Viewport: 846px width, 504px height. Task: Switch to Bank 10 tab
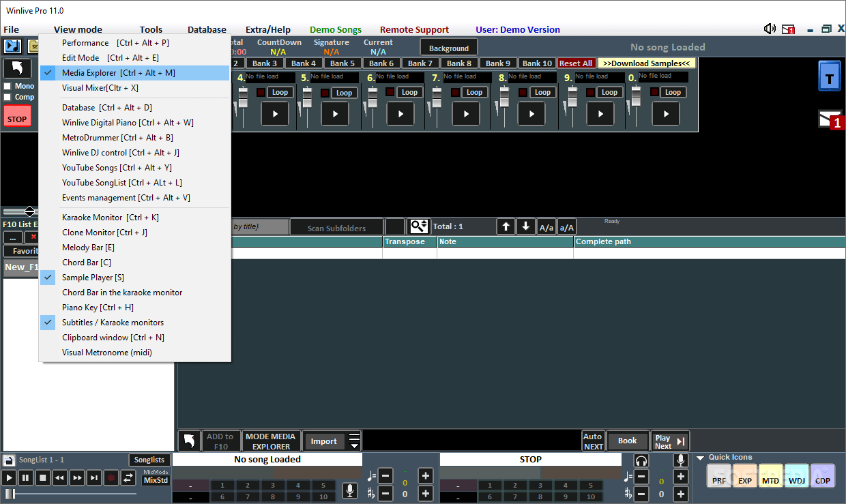(x=537, y=63)
